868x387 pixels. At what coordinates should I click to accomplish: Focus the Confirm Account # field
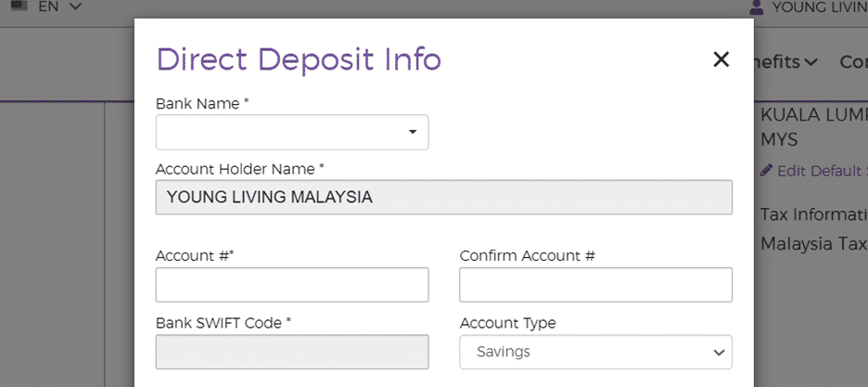click(595, 285)
